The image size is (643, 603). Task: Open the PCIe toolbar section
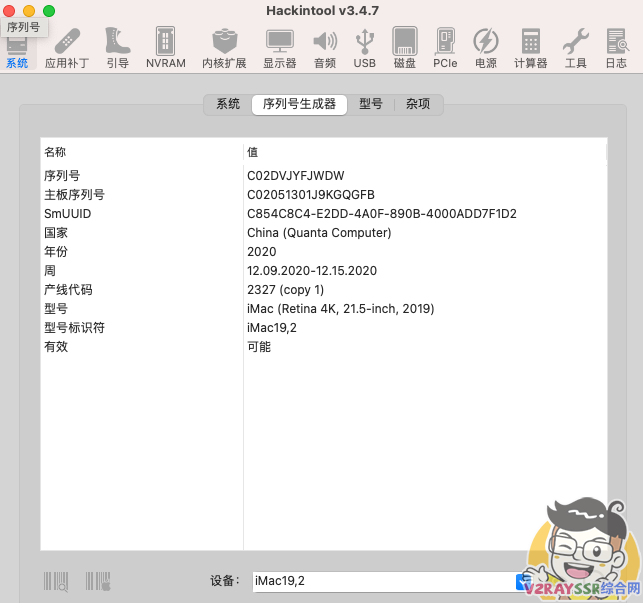point(445,47)
